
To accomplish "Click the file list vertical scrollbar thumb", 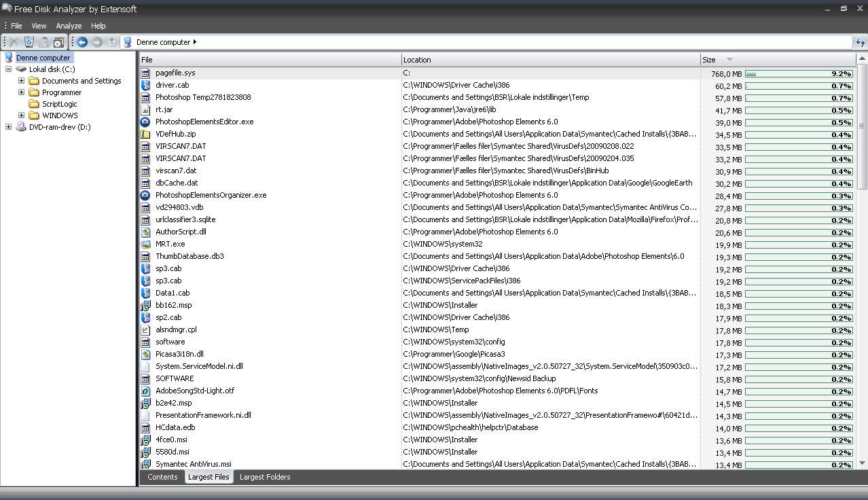I will click(x=863, y=127).
